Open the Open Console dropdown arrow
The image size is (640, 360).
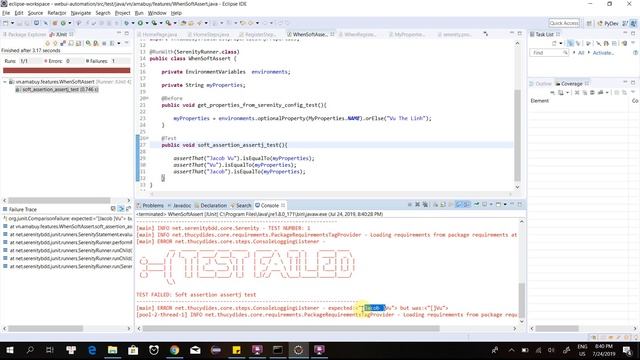point(505,204)
